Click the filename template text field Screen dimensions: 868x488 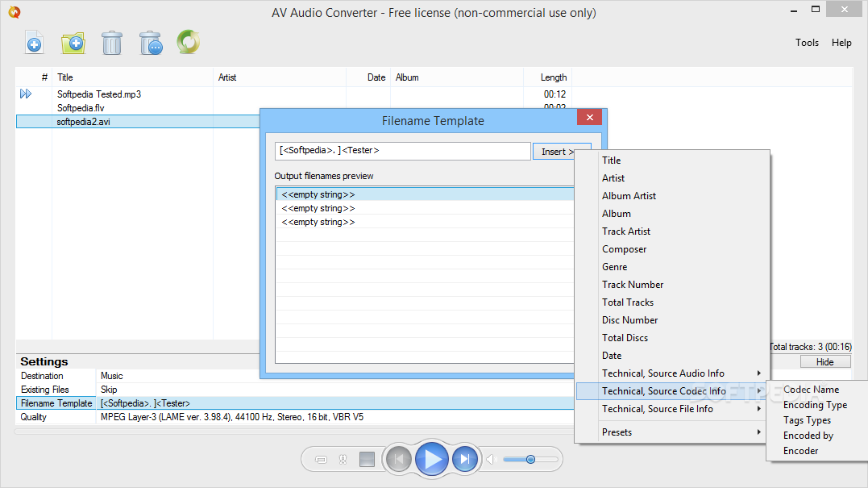click(402, 151)
